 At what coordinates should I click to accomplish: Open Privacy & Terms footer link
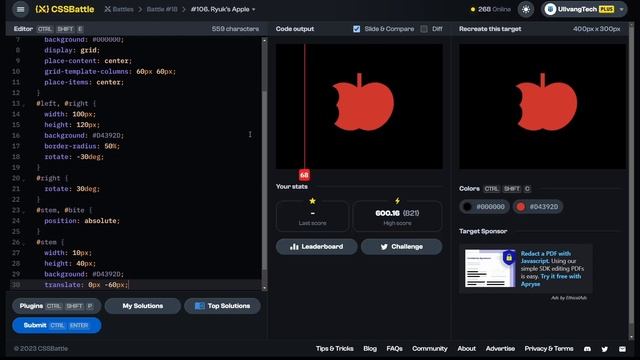coord(549,349)
